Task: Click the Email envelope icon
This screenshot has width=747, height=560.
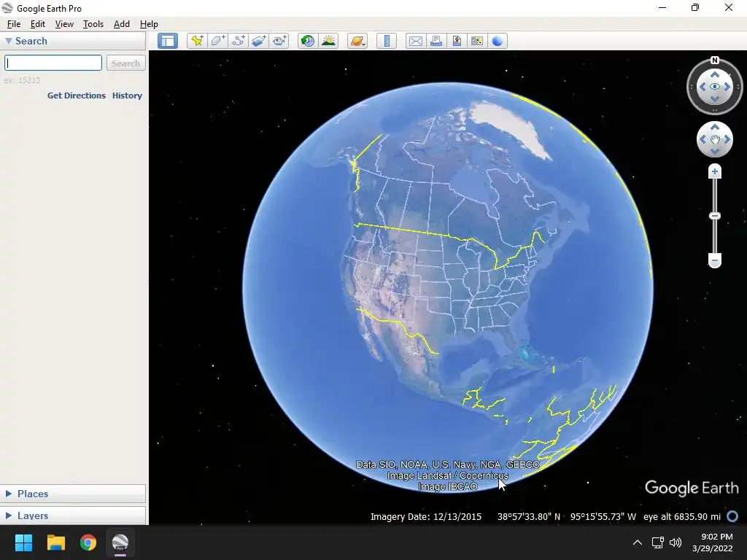Action: tap(415, 41)
